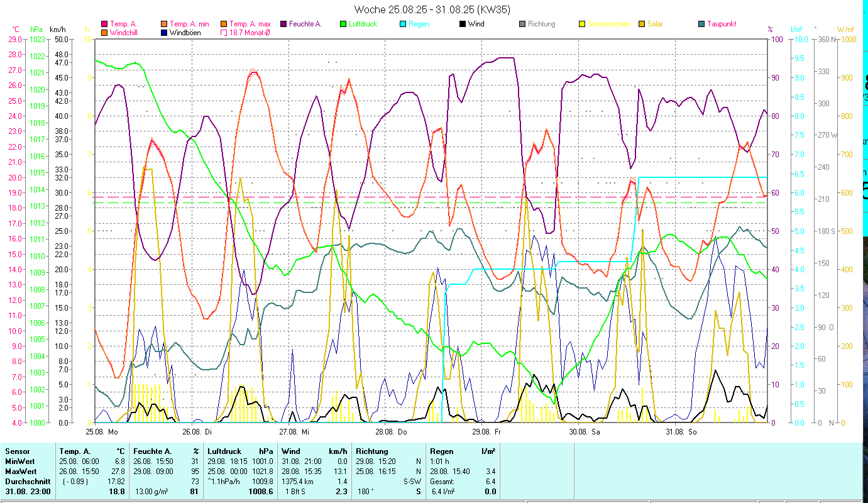The height and width of the screenshot is (503, 868).
Task: Click the 'Luftdruck' column header in the table
Action: coord(225,451)
